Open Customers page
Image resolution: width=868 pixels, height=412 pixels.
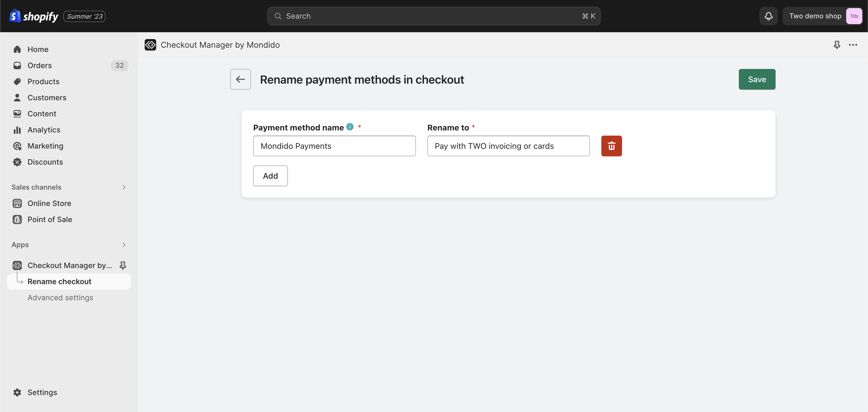69,98
